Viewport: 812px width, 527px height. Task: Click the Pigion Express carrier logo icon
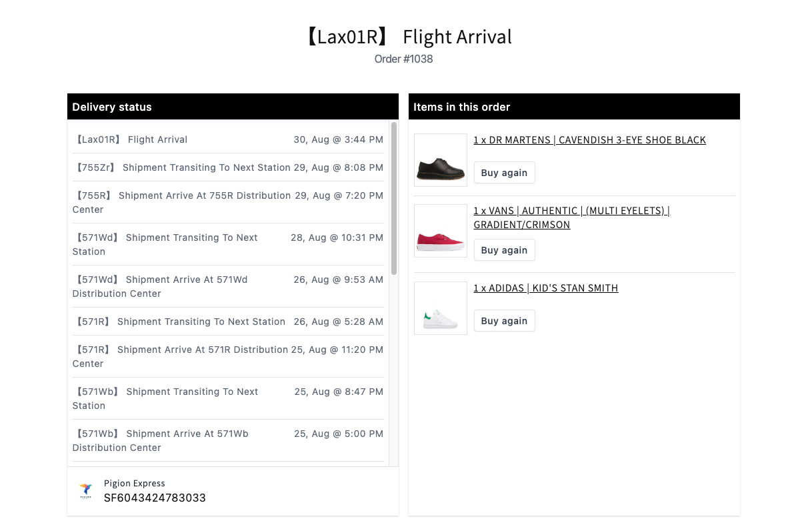85,492
